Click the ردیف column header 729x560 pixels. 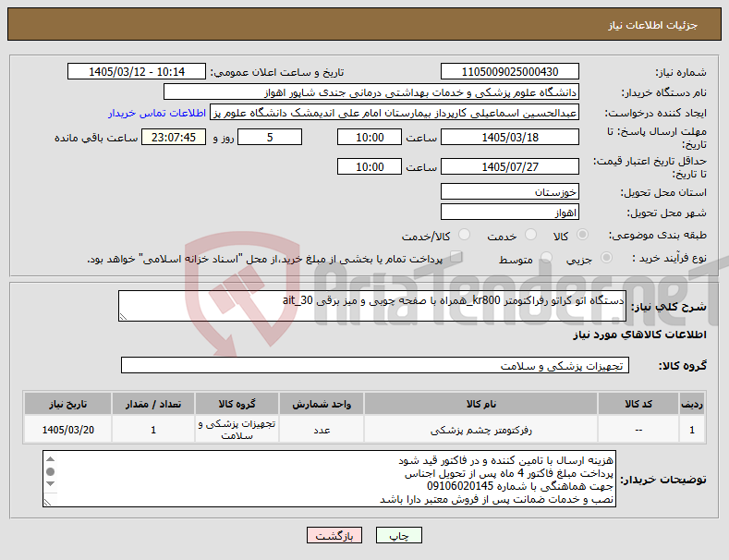click(x=692, y=404)
